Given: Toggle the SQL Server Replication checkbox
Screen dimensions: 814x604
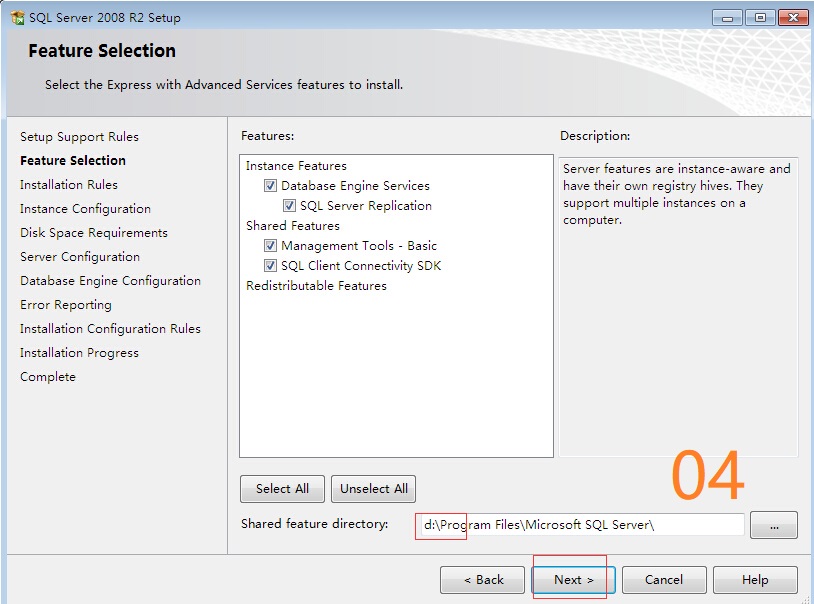Looking at the screenshot, I should click(289, 206).
